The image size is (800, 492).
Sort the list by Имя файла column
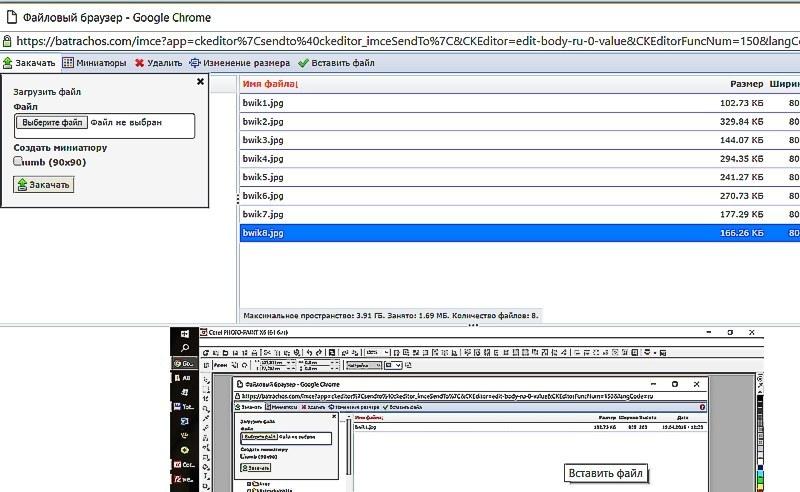270,84
